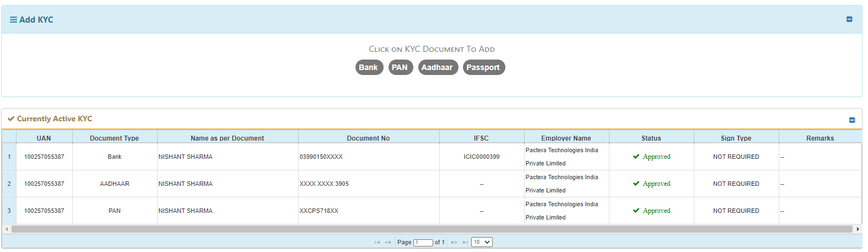The image size is (868, 252).
Task: Click the Add KYC hamburger menu icon
Action: [x=13, y=20]
